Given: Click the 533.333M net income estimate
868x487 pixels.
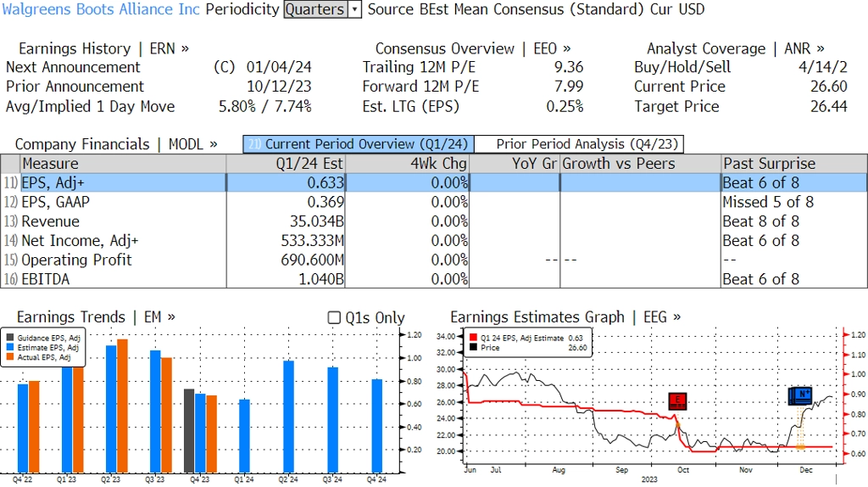Looking at the screenshot, I should 312,241.
